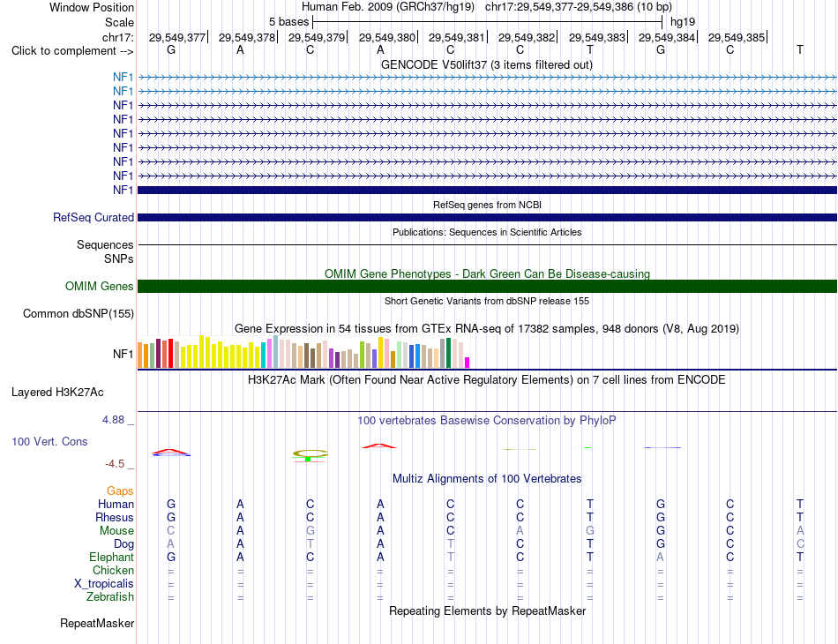Screen dimensions: 838x644
Task: Open 'Publications: Sequences in Scientific Articles' title
Action: pos(487,232)
